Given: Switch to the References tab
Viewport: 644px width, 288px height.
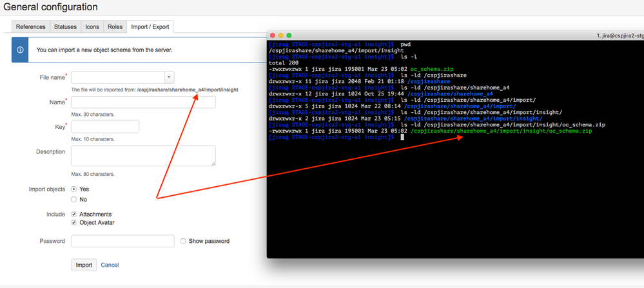Looking at the screenshot, I should click(31, 26).
